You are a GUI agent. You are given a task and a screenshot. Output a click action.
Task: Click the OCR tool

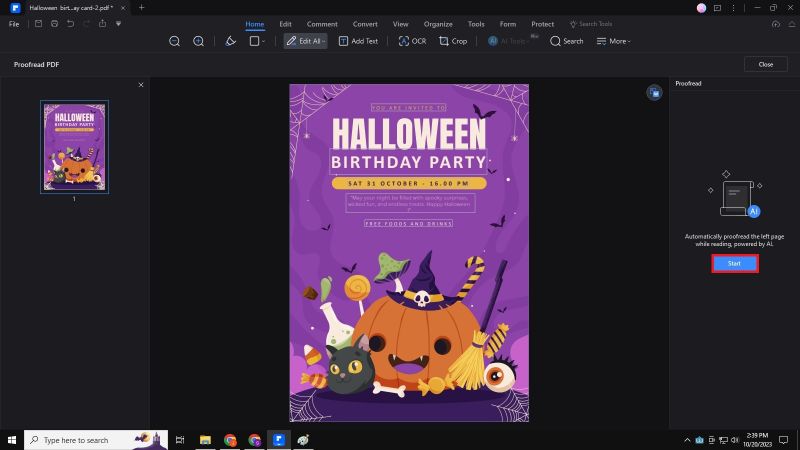411,41
